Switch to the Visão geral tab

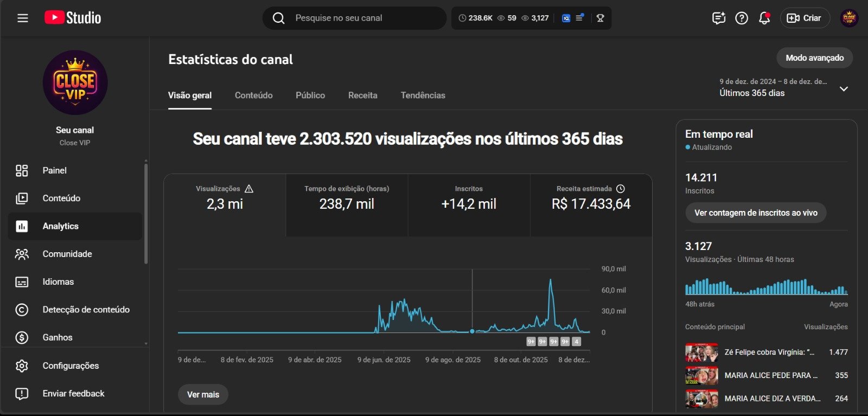190,95
